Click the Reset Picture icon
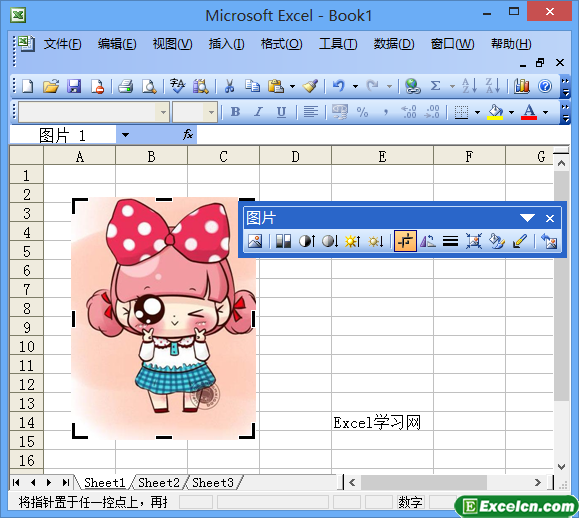Image resolution: width=579 pixels, height=518 pixels. click(549, 241)
